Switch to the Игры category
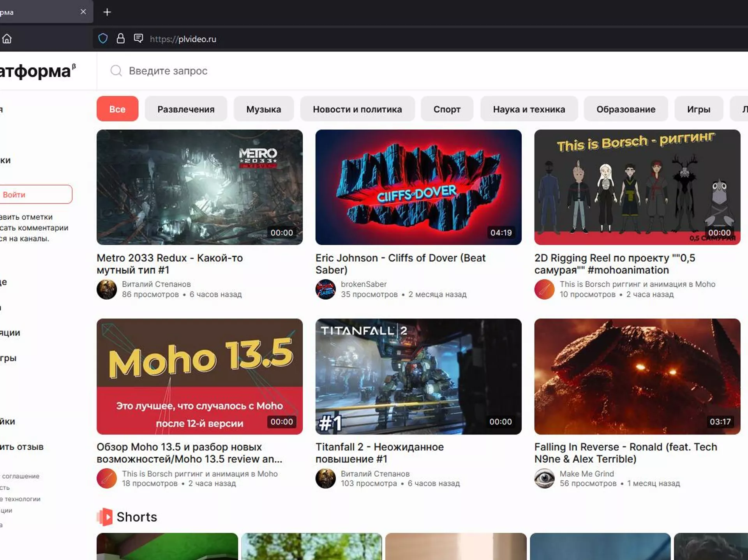 (x=699, y=109)
